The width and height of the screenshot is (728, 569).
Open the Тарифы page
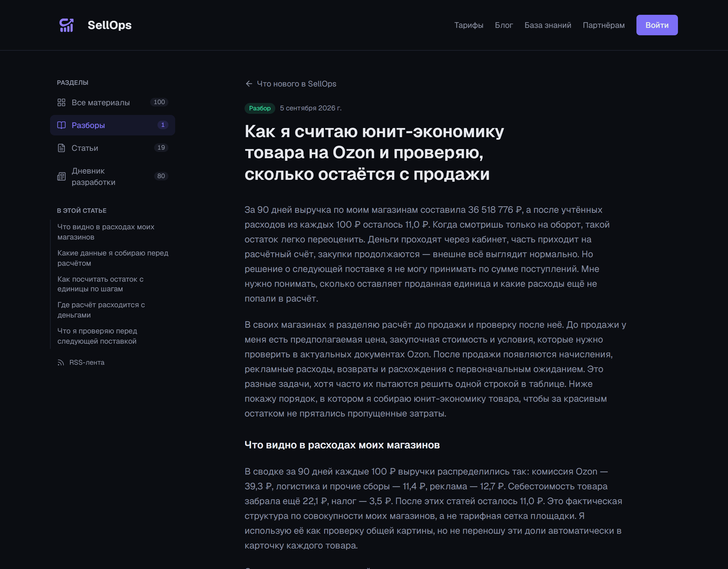(x=469, y=25)
